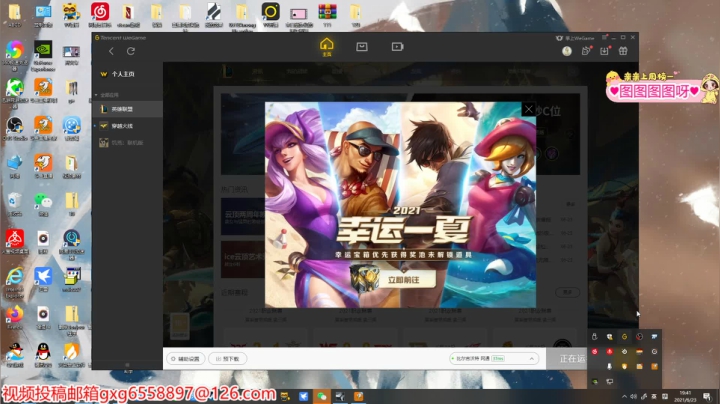Open WeGame download manager icon
This screenshot has height=404, width=720.
[x=604, y=51]
